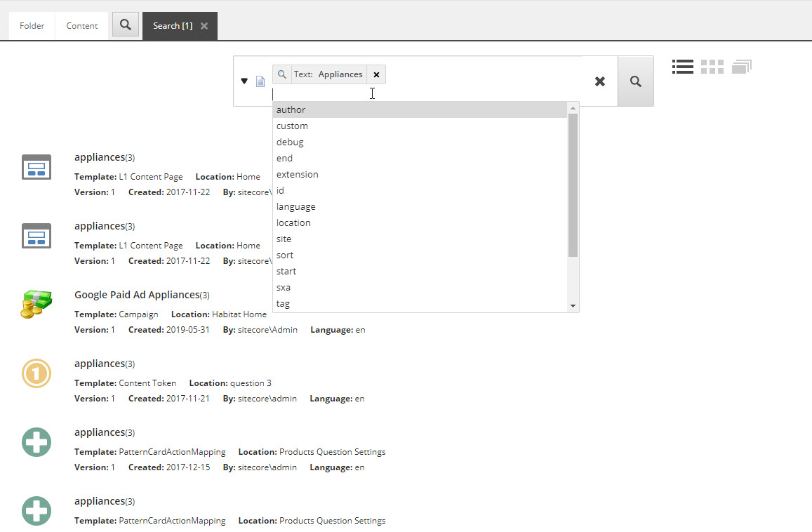Image resolution: width=812 pixels, height=532 pixels.
Task: Click 'By: sitecore\Admin' in Campaign result
Action: pyautogui.click(x=260, y=330)
